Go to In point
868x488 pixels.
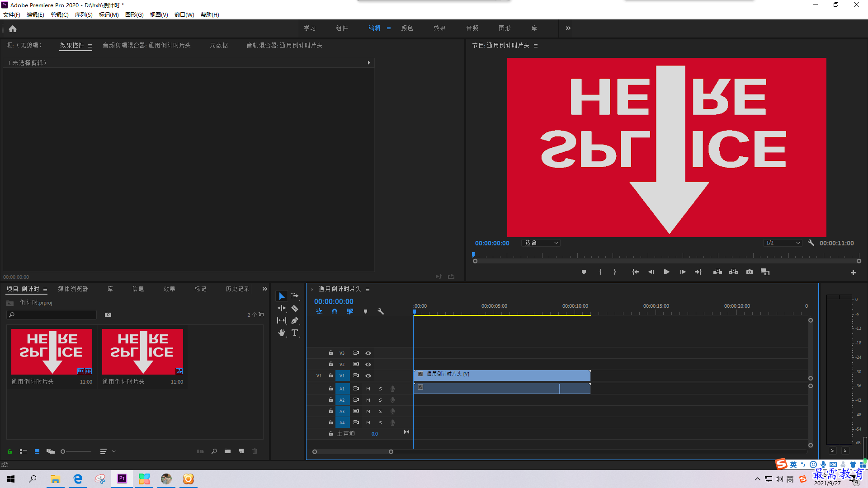click(635, 272)
